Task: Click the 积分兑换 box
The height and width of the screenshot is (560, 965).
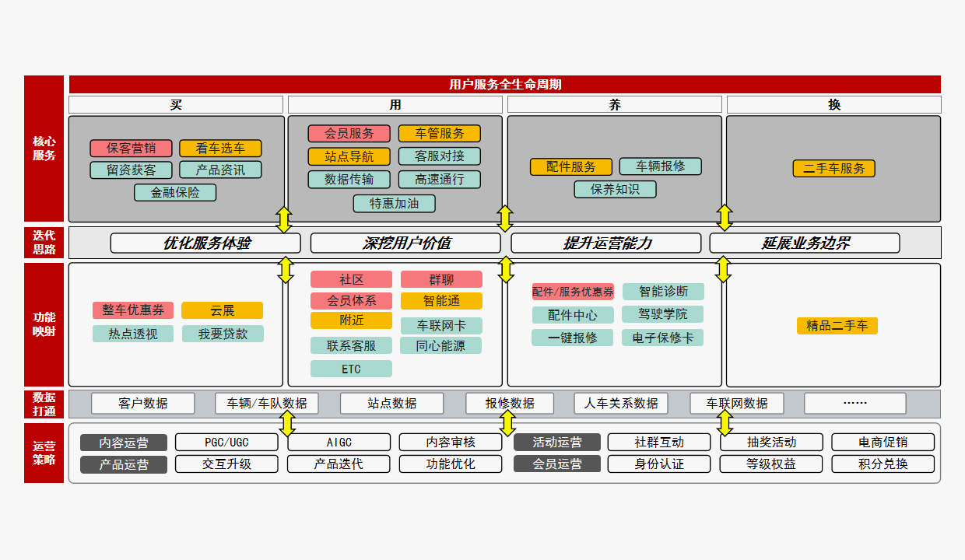Action: (883, 464)
